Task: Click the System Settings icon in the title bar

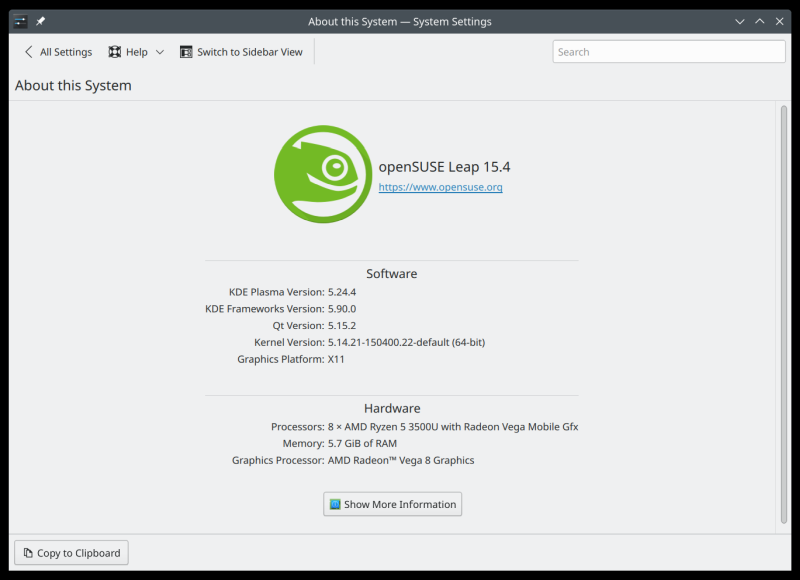Action: [19, 20]
